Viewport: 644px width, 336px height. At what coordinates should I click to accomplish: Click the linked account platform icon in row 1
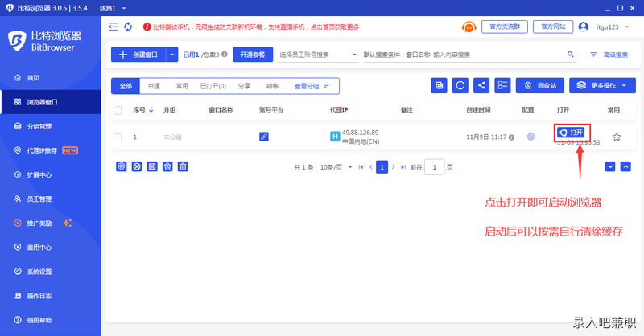[264, 137]
